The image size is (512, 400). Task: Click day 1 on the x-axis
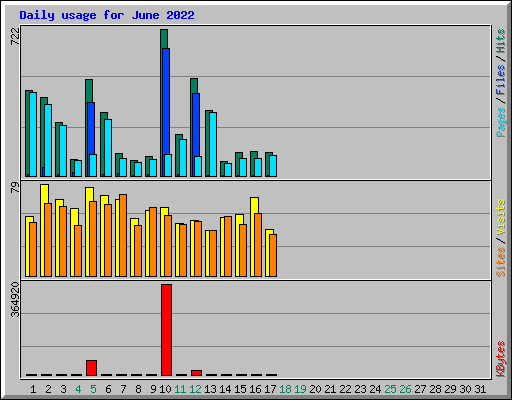pos(33,389)
